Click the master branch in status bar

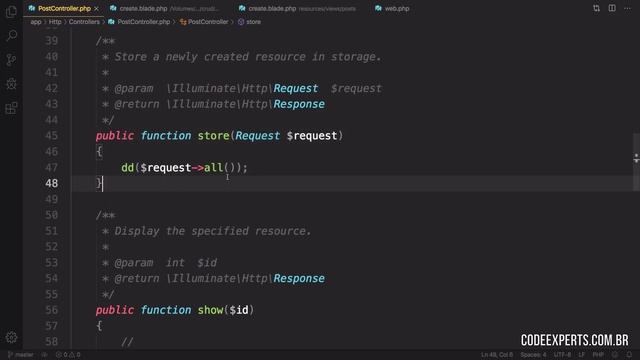[20, 355]
